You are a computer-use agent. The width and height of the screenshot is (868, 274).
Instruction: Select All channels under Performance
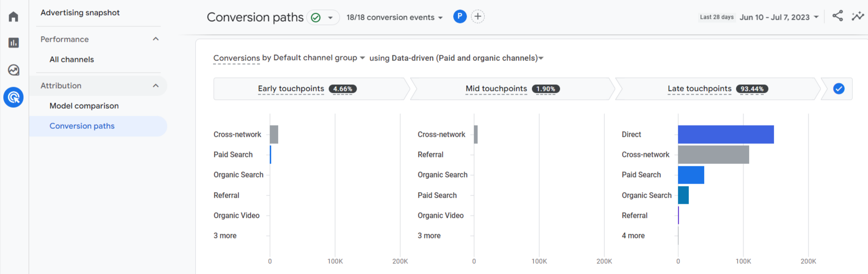72,59
